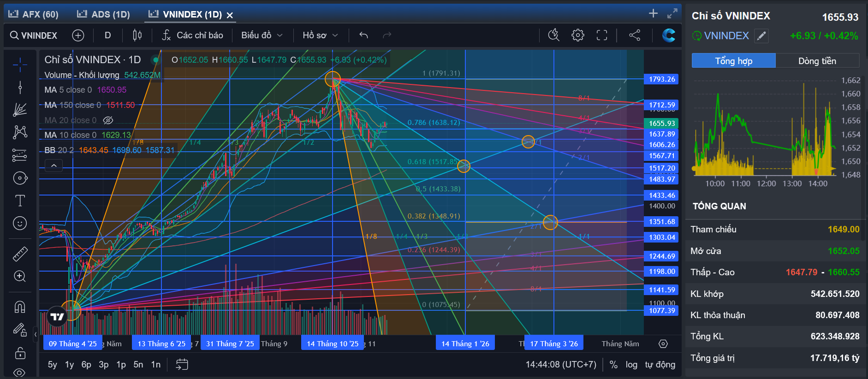Redo the chart action

coord(387,36)
